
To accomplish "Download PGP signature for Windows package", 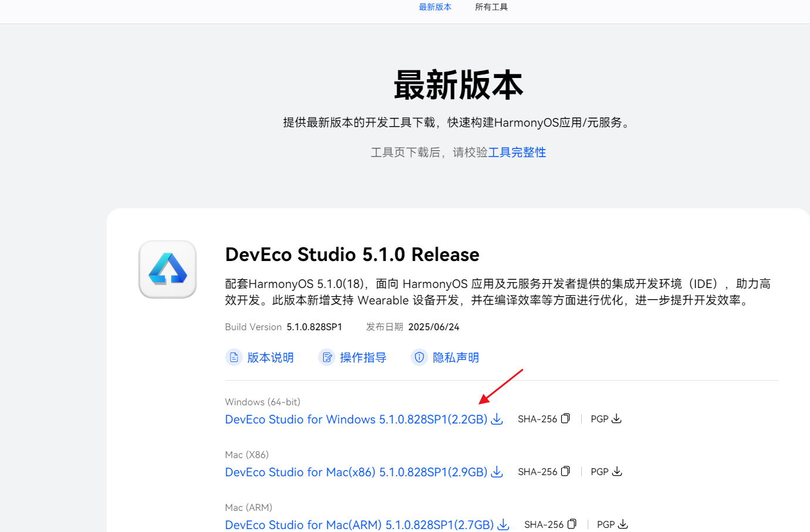I will [616, 419].
